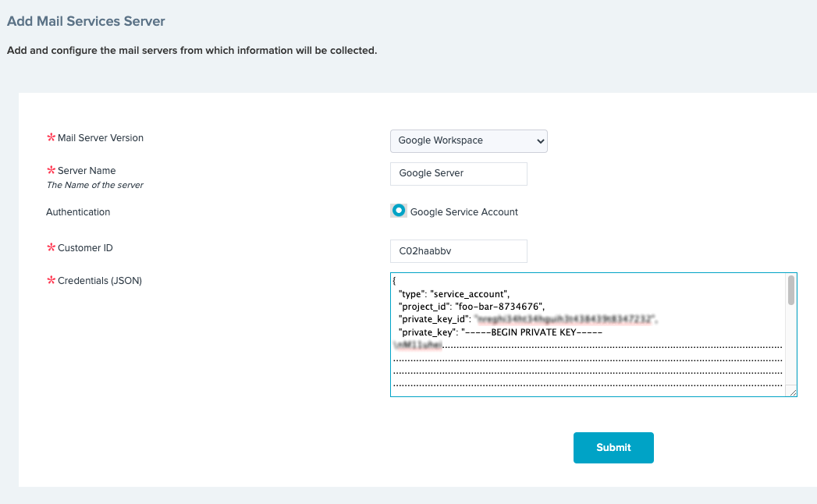Click 'The Name of the server' hint text

coord(95,185)
